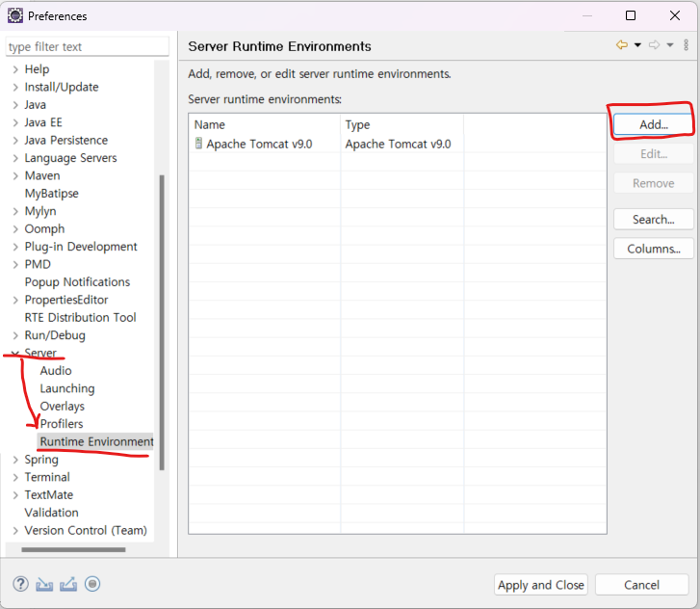Select Terminal in the tree
This screenshot has width=700, height=609.
[x=47, y=477]
